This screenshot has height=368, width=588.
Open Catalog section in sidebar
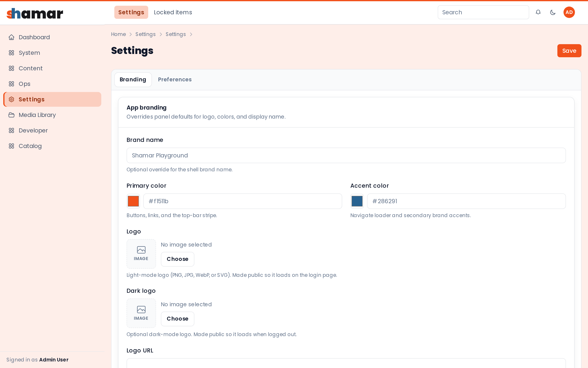[52, 146]
